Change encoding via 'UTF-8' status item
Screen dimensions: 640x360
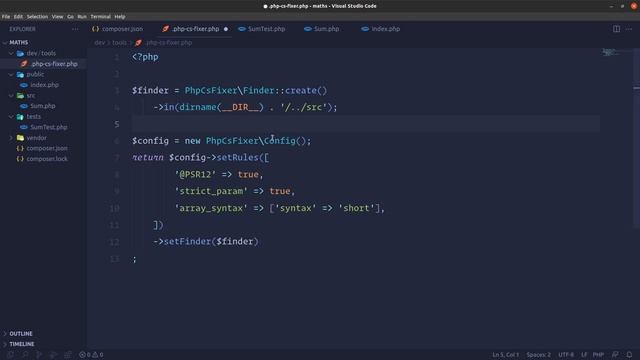click(566, 355)
